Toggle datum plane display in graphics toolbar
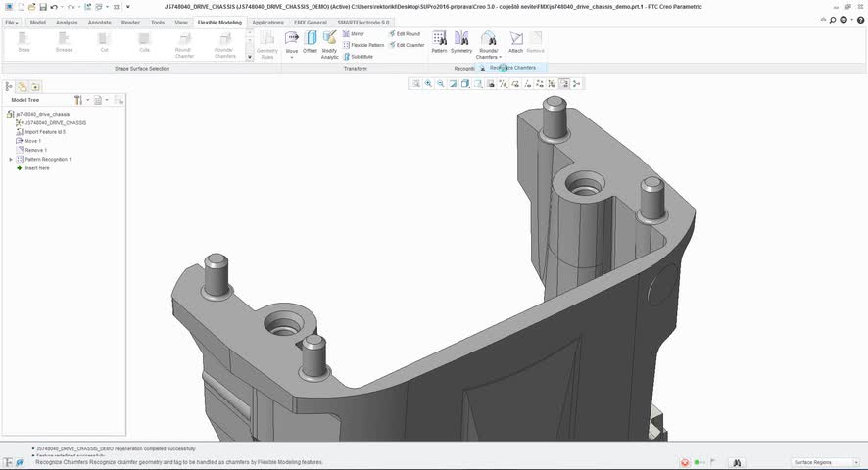 click(514, 83)
